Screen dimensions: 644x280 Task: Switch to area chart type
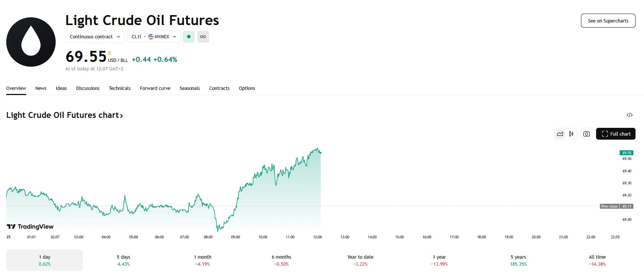tap(560, 134)
